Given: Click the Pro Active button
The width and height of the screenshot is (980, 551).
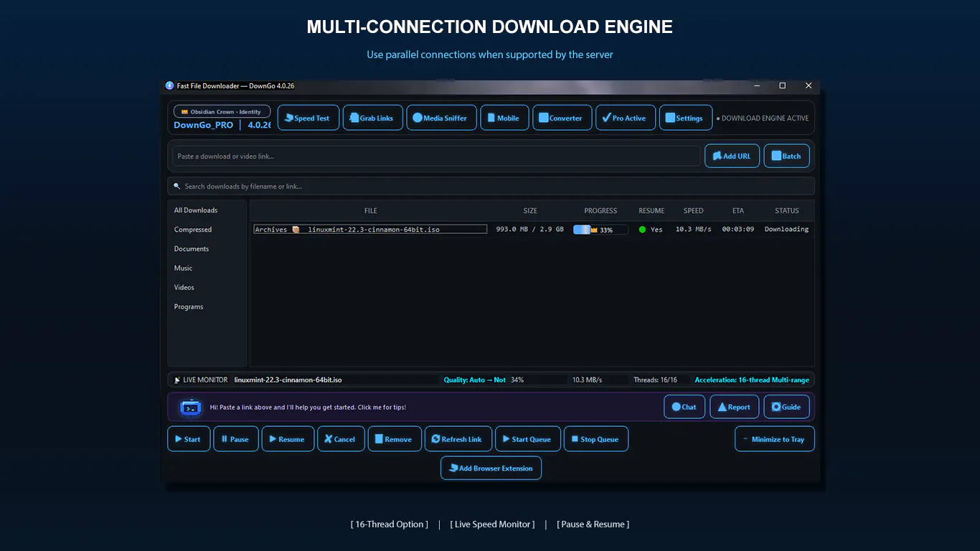Looking at the screenshot, I should (626, 118).
